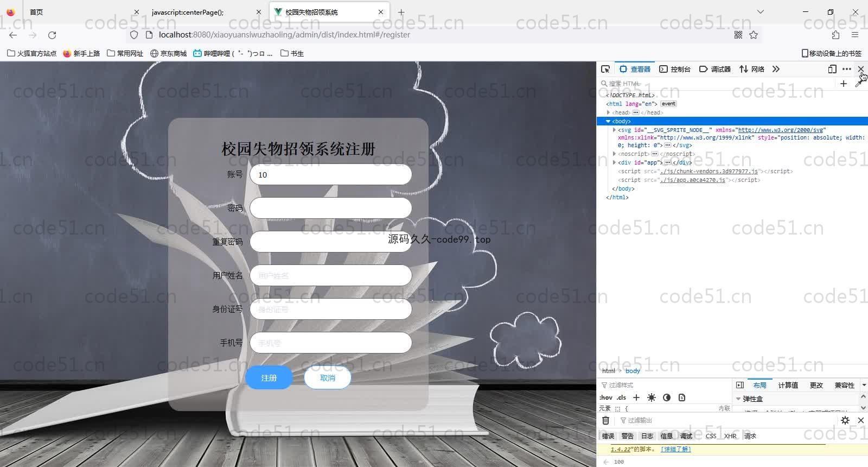The width and height of the screenshot is (868, 467).
Task: Open console settings gear icon
Action: pyautogui.click(x=845, y=420)
